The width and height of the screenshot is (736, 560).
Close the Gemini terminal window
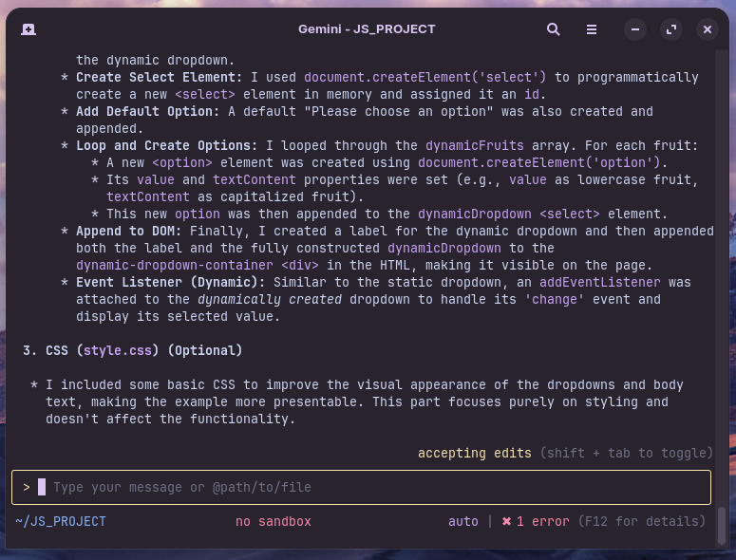tap(708, 29)
